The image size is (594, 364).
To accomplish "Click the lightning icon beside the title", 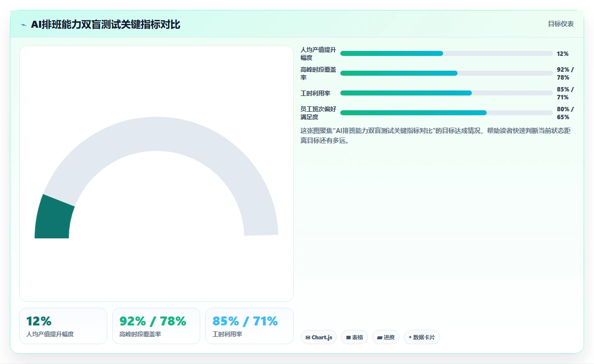I will [x=23, y=25].
